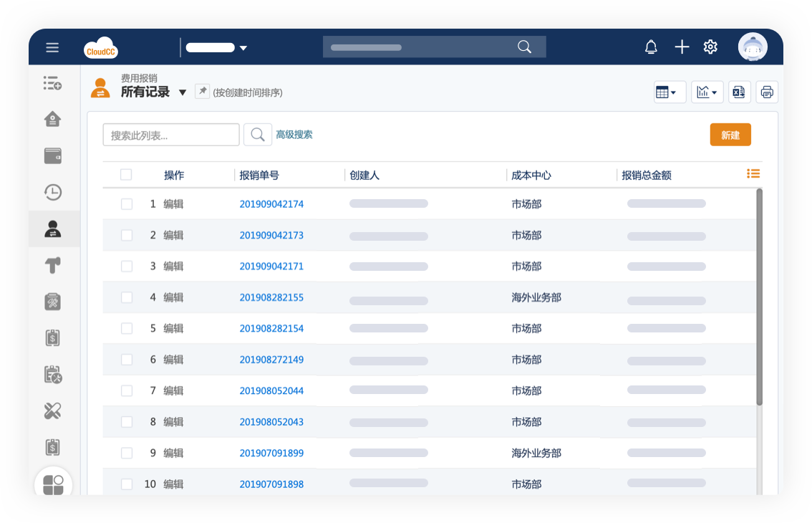Pin the current list view
The height and width of the screenshot is (523, 812).
pyautogui.click(x=203, y=91)
